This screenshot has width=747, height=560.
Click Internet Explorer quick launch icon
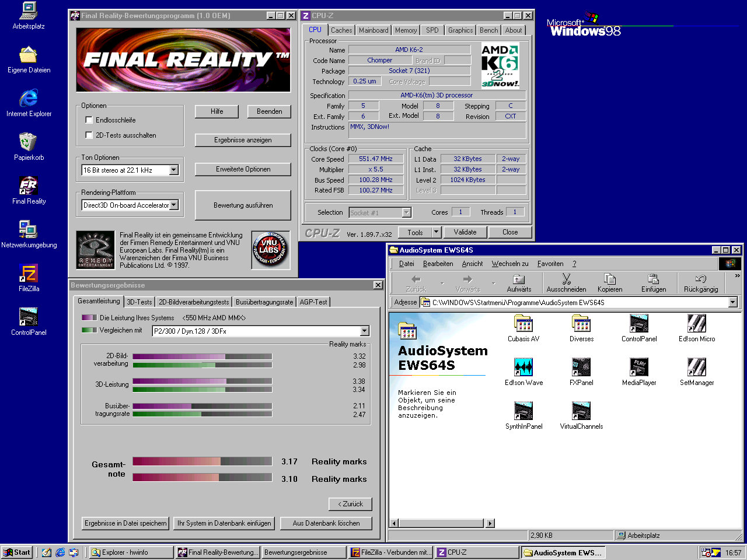pyautogui.click(x=60, y=552)
